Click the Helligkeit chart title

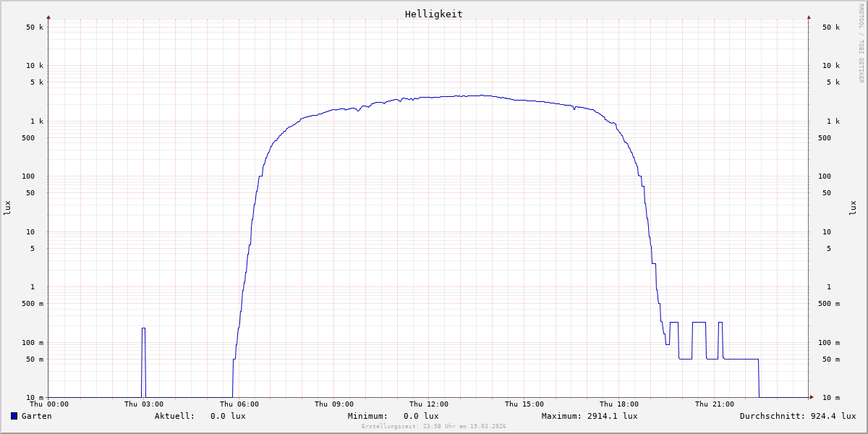(433, 14)
